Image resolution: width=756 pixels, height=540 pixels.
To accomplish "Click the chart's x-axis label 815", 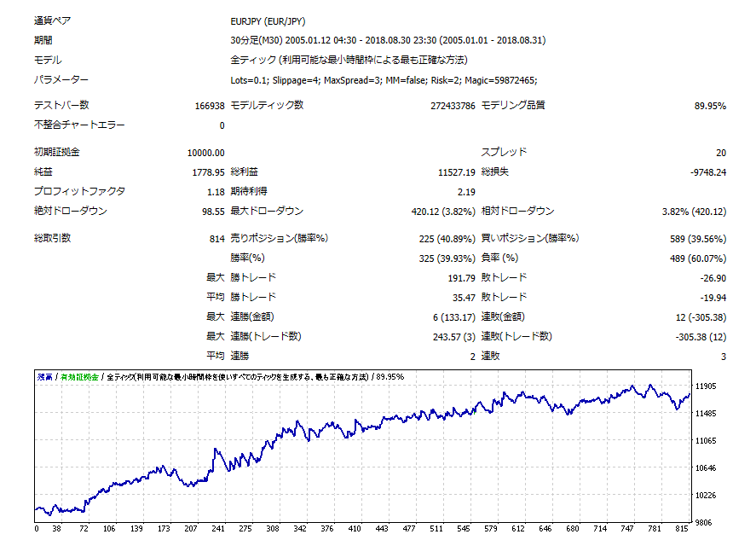I will coord(681,529).
